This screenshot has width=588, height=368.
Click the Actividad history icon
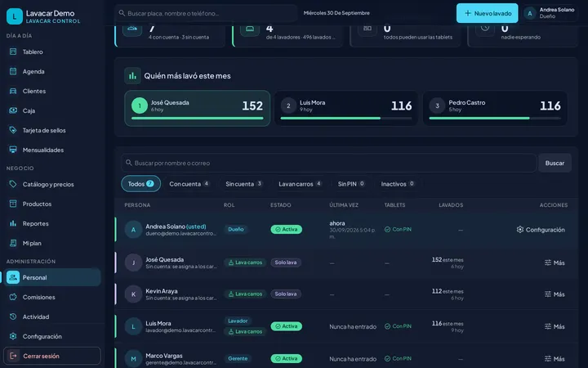pyautogui.click(x=13, y=316)
